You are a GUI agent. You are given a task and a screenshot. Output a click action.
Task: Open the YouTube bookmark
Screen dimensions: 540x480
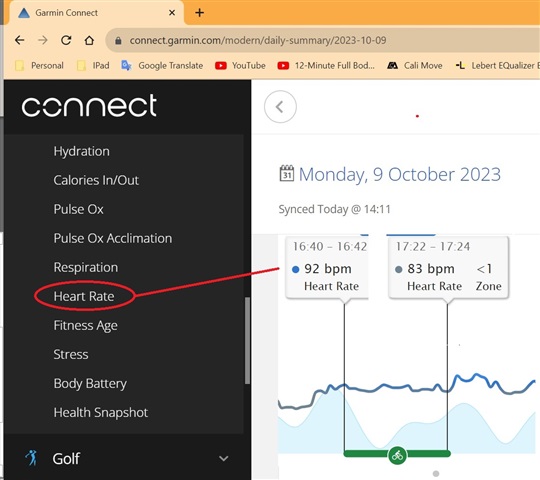tap(240, 65)
